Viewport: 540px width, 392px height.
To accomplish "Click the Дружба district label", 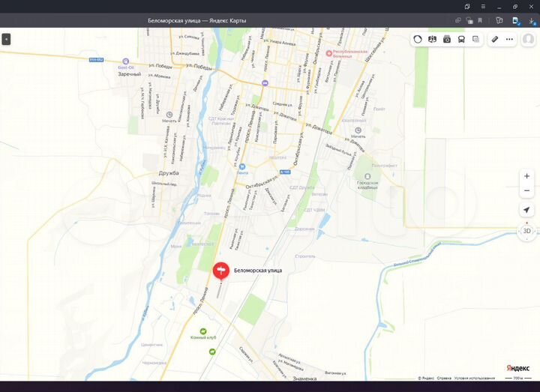I will (x=169, y=173).
